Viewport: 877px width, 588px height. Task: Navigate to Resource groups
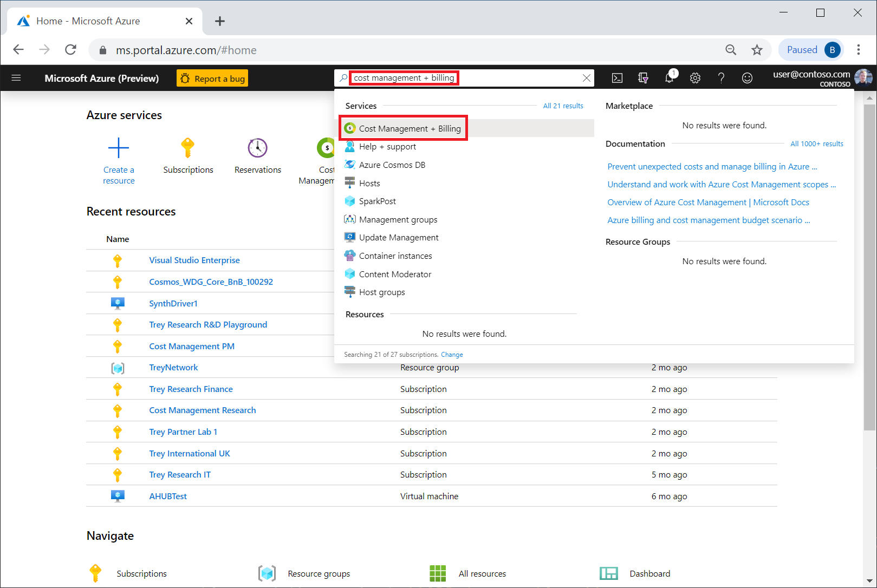pyautogui.click(x=304, y=573)
